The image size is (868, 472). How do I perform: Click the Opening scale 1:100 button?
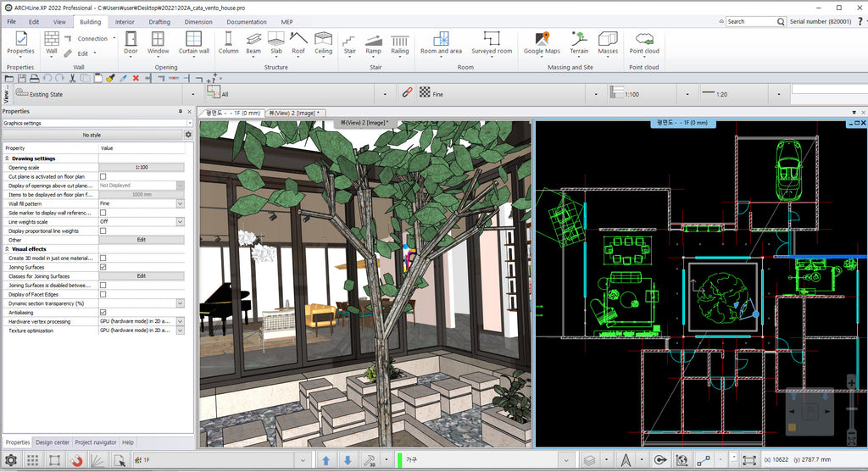[142, 167]
